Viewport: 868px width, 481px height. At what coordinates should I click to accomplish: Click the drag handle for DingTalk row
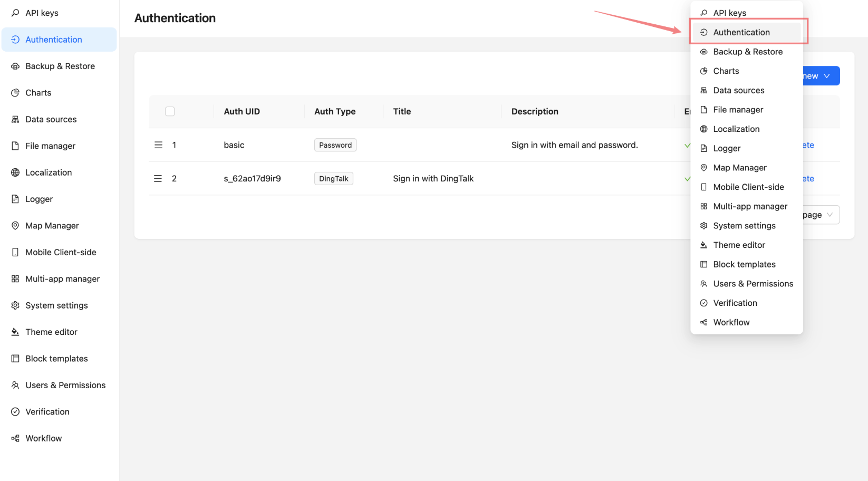(158, 179)
